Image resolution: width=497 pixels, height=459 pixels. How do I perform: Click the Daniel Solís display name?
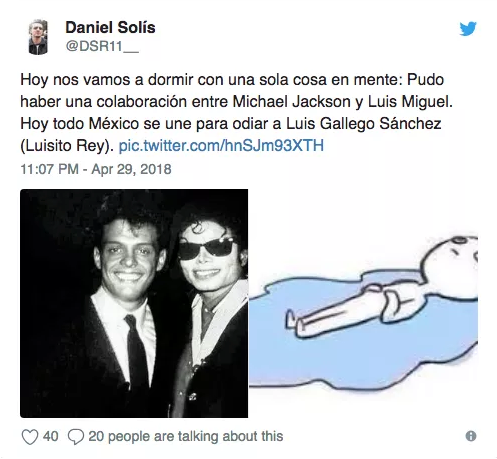110,27
